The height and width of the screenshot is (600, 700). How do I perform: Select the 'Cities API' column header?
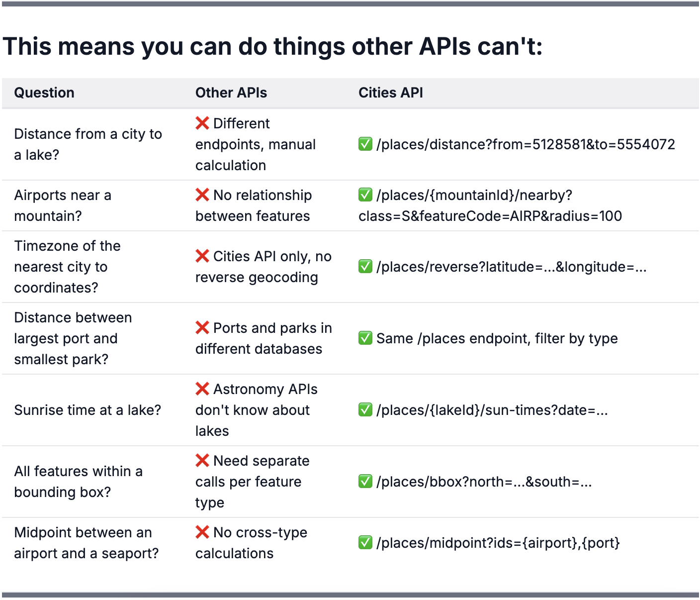(x=391, y=93)
